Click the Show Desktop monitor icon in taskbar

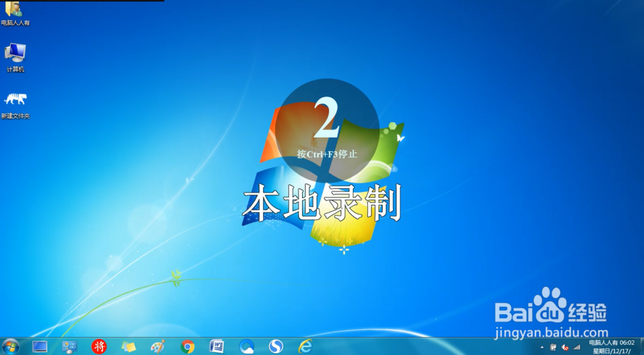pyautogui.click(x=40, y=347)
